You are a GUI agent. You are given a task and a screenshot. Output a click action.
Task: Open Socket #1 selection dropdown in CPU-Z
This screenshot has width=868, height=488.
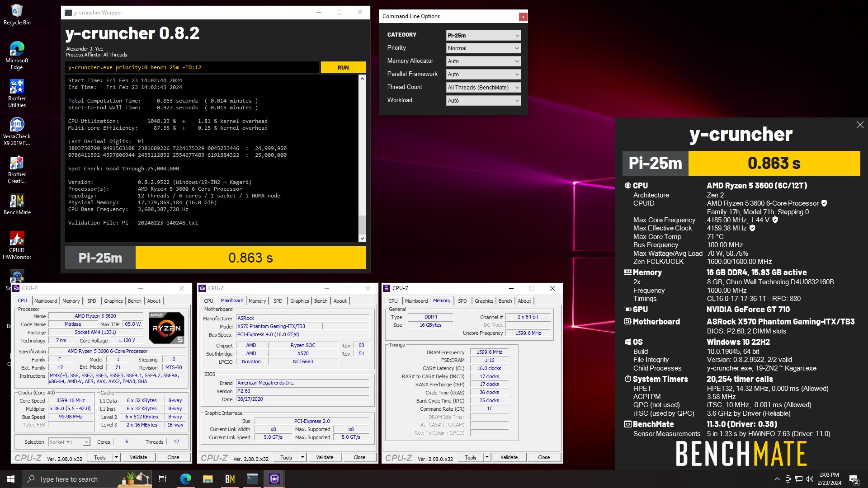(69, 442)
